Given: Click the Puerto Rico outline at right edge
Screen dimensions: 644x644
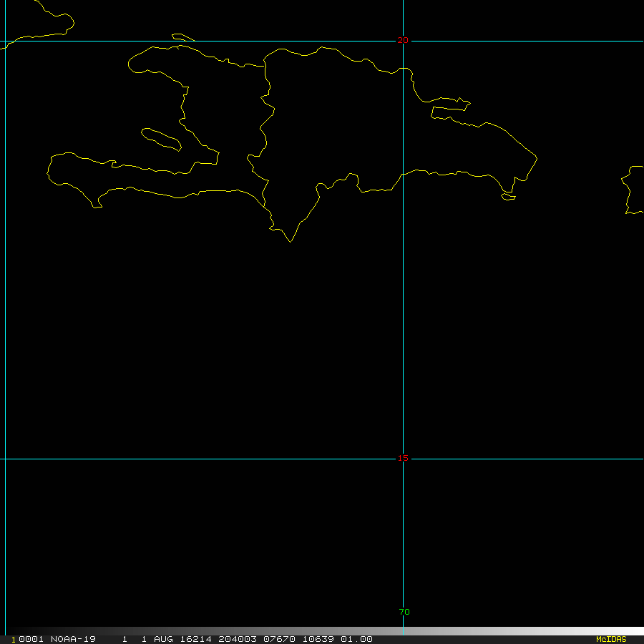Looking at the screenshot, I should 633,190.
